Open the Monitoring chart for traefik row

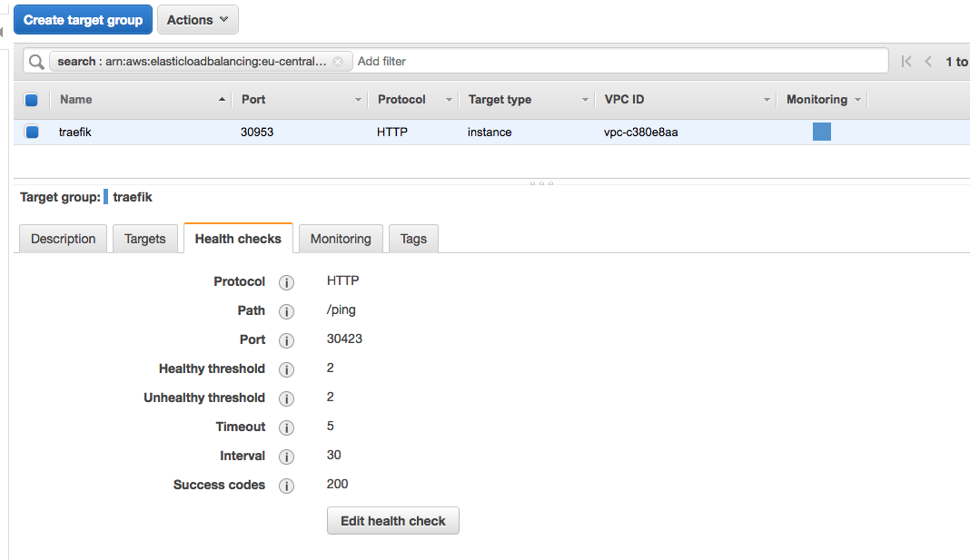pos(821,132)
